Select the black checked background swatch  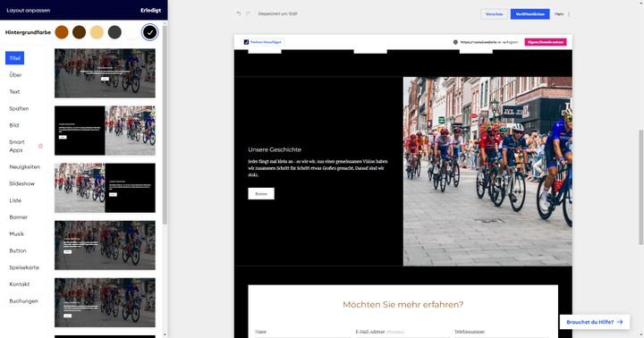[150, 32]
